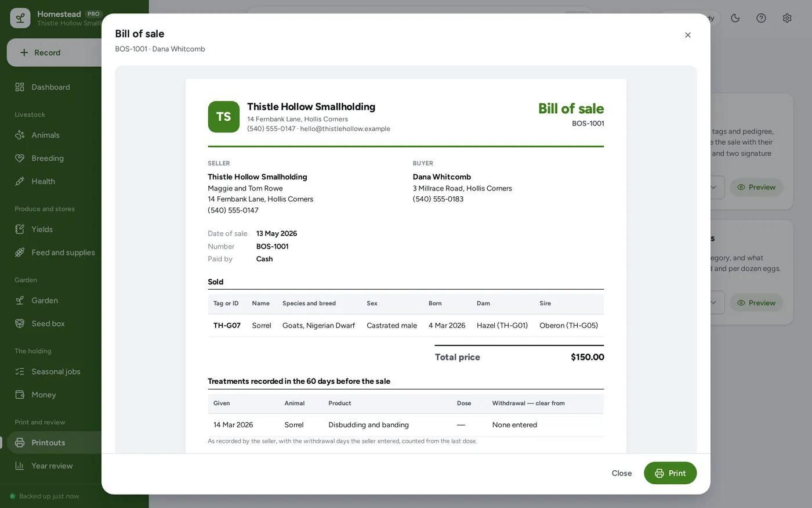The image size is (812, 508).
Task: Click the 'Goats, Nigerian Dwarf' cell
Action: point(318,326)
